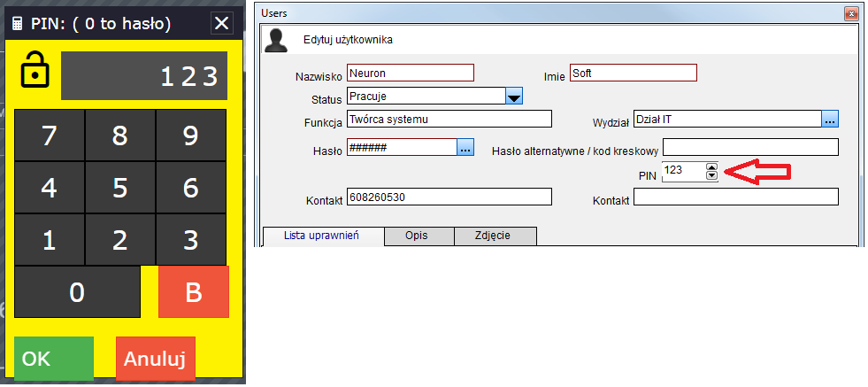Click the user silhouette icon in the Users window
The height and width of the screenshot is (387, 868).
click(x=276, y=41)
